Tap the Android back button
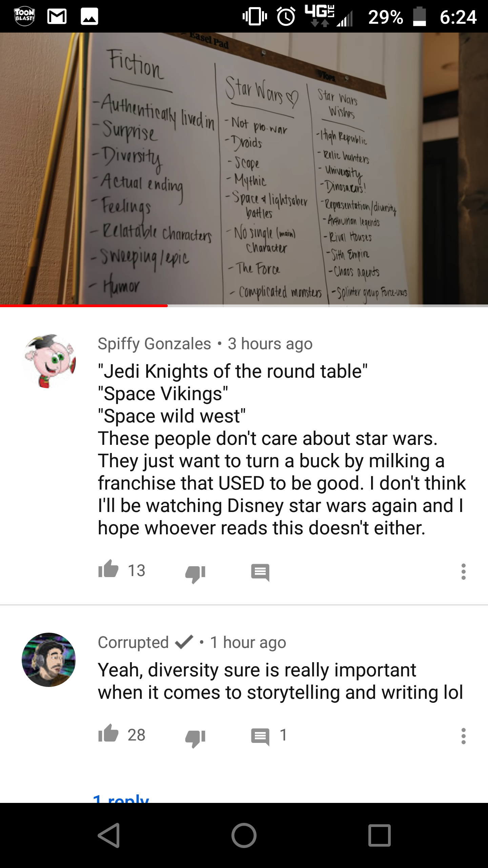Screen dimensions: 488x868 coord(109,835)
